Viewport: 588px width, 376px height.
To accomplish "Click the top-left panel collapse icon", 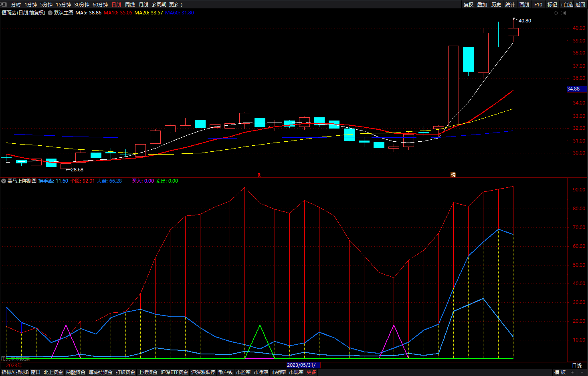I will 4,4.
